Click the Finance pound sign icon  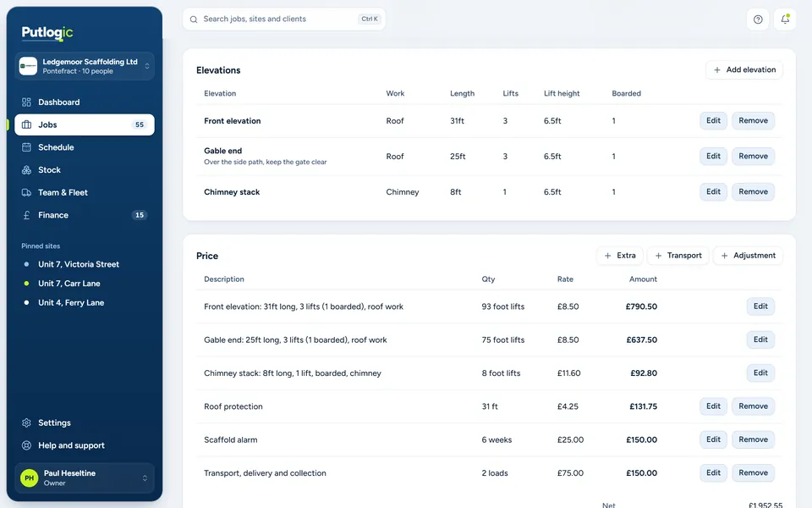[x=26, y=215]
